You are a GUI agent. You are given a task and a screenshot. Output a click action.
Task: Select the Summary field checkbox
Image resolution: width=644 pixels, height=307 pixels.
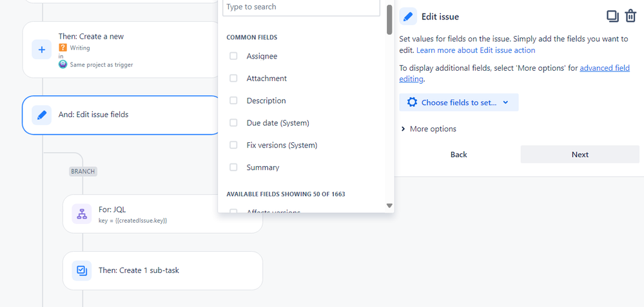pos(233,167)
